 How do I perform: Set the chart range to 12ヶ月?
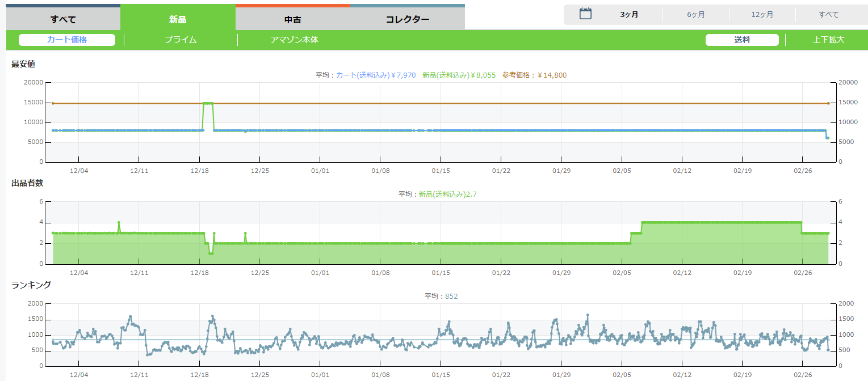tap(762, 15)
